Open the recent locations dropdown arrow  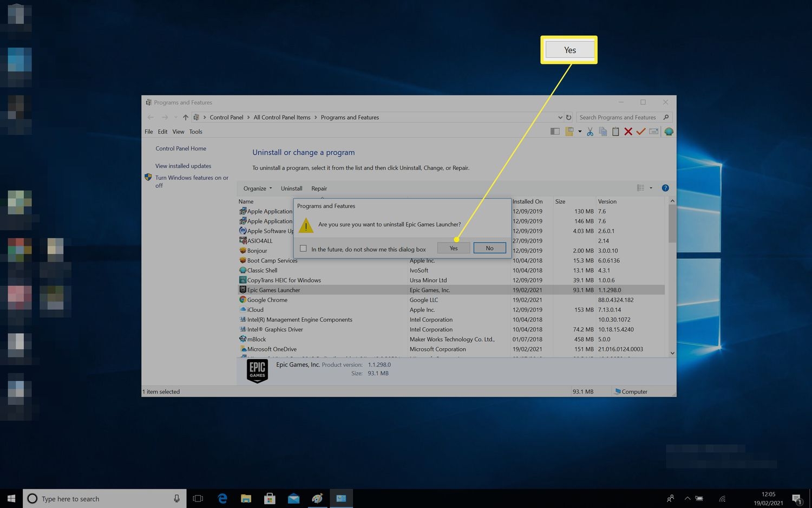point(175,117)
